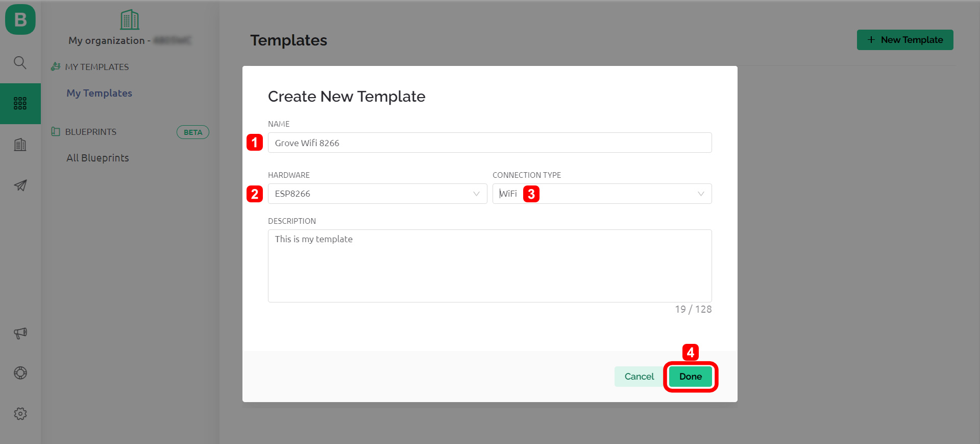Click the organization building icon at top
The height and width of the screenshot is (444, 980).
130,20
